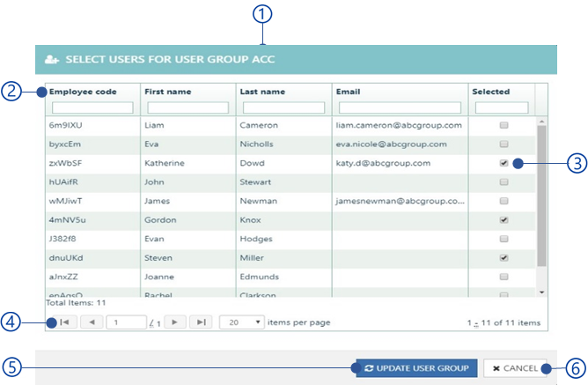Click employee code wMJiwT
Viewport: 588px width, 385px height.
click(65, 201)
